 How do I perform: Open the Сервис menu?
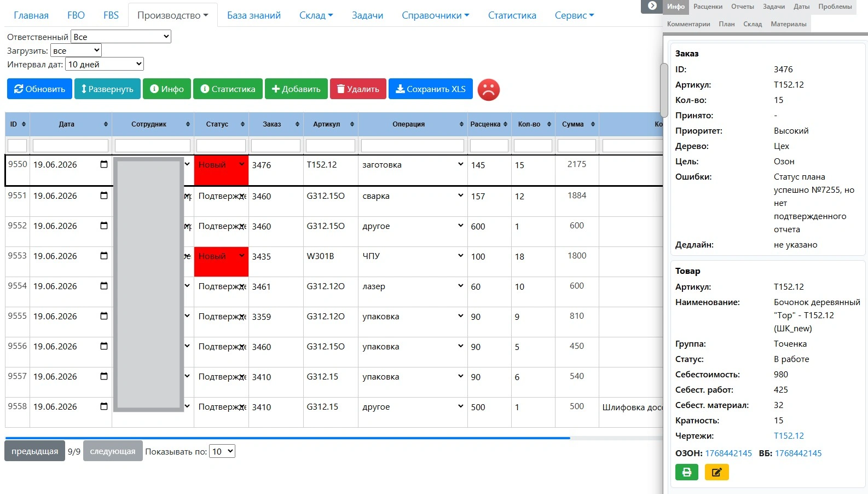574,15
